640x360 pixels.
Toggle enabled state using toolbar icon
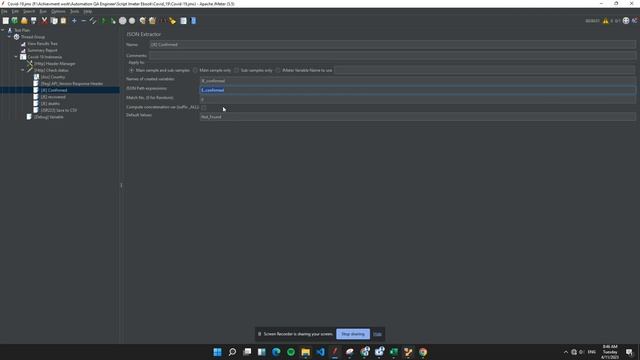coord(93,20)
